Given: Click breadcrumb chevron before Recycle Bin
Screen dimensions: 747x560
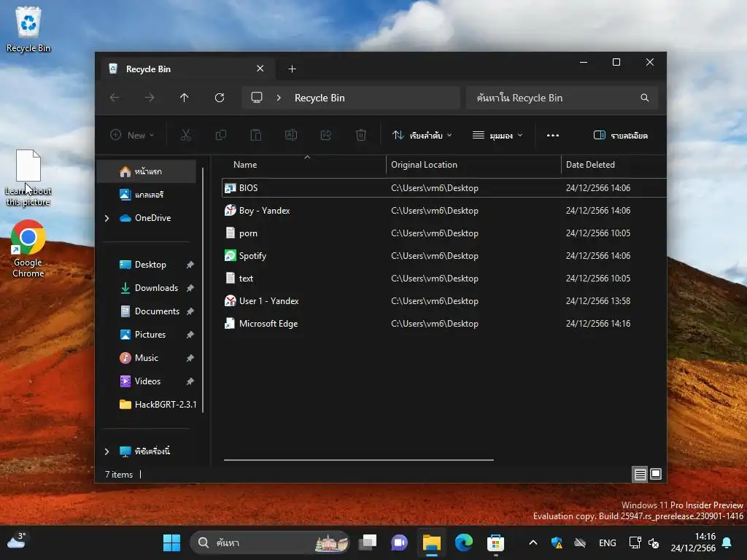Looking at the screenshot, I should pos(279,98).
